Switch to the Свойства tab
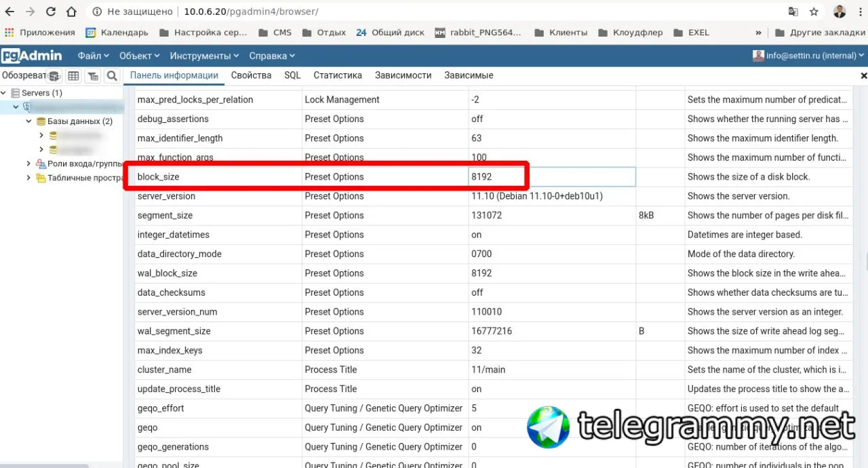 (x=251, y=75)
